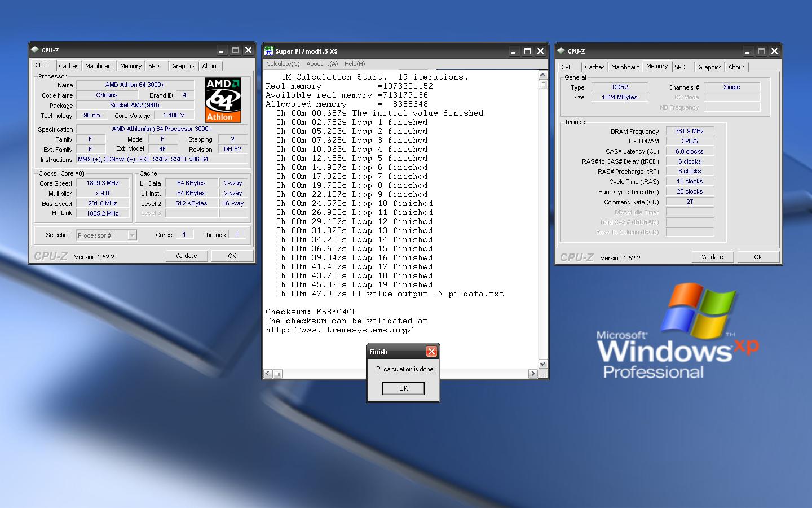The image size is (812, 508).
Task: Open Caches tab in right CPU-Z window
Action: point(595,67)
